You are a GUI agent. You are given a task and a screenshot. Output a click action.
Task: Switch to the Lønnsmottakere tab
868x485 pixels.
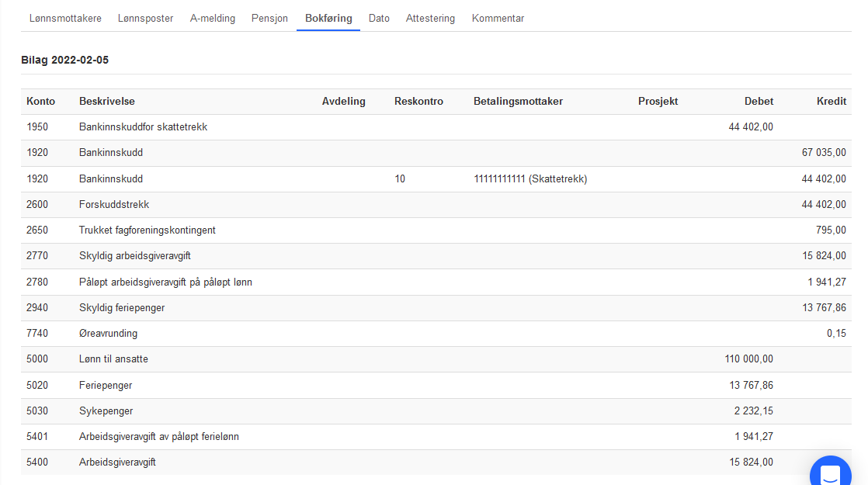point(65,18)
